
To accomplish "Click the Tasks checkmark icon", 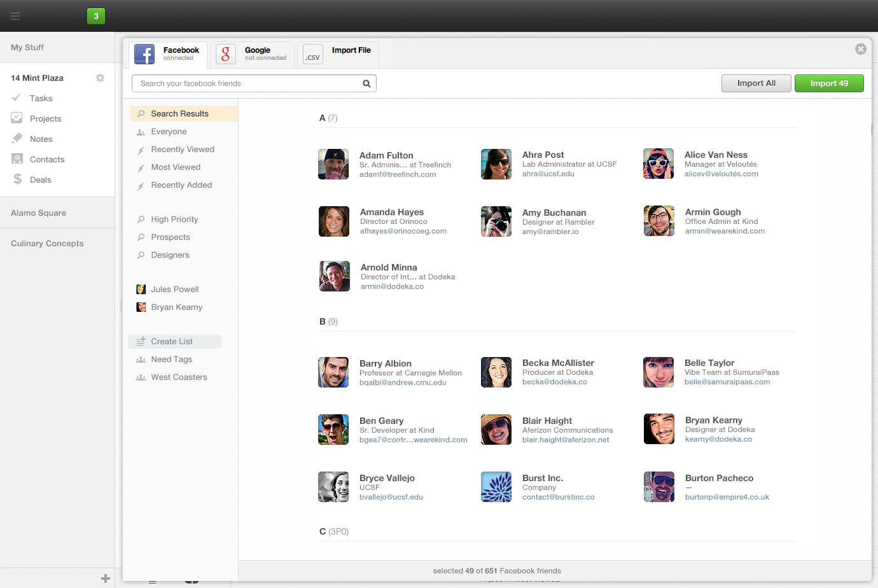I will click(17, 98).
